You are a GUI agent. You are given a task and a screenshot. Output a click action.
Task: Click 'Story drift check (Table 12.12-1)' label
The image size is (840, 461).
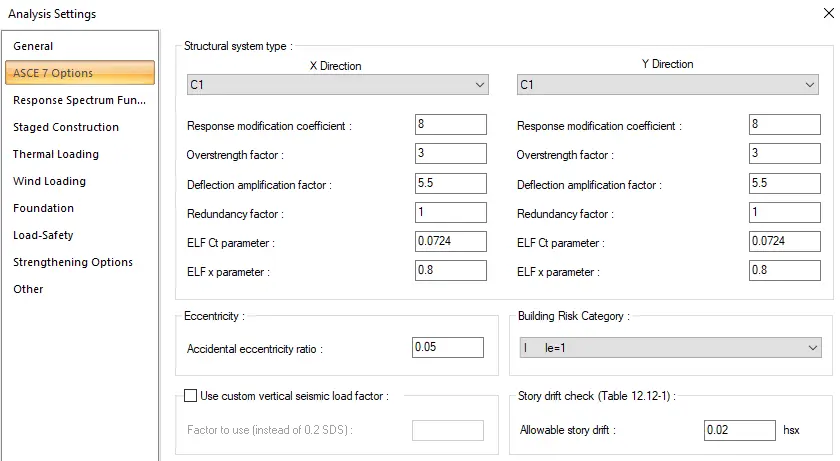tap(597, 396)
